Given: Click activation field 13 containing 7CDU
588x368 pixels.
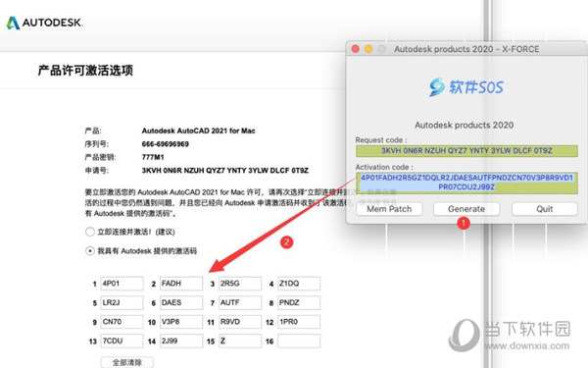Looking at the screenshot, I should 122,341.
